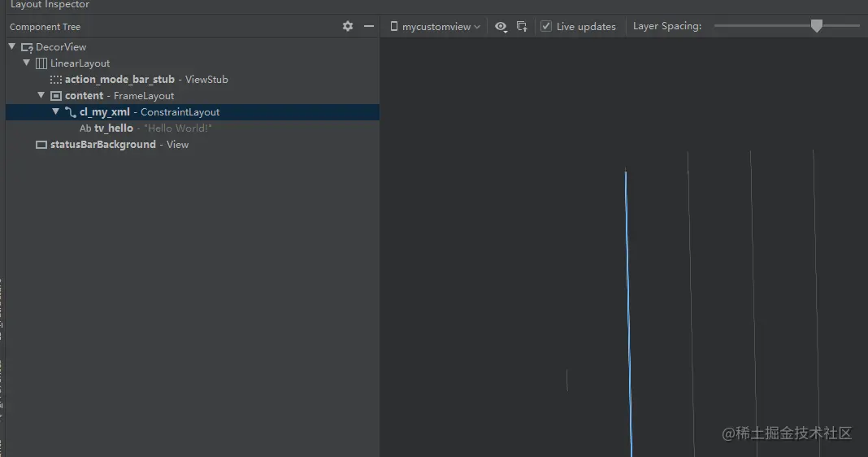The height and width of the screenshot is (457, 868).
Task: Collapse the DecorView tree node
Action: point(12,46)
